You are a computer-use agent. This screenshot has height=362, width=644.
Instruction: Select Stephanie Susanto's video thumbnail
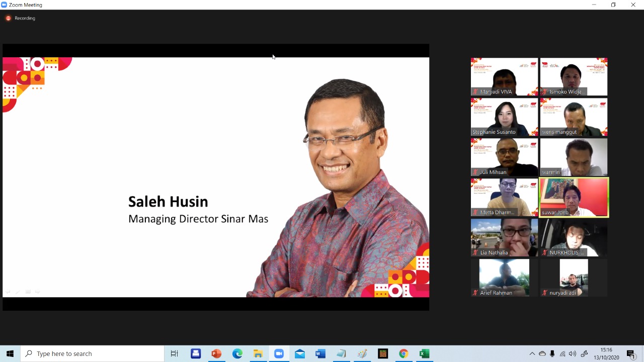pyautogui.click(x=504, y=117)
